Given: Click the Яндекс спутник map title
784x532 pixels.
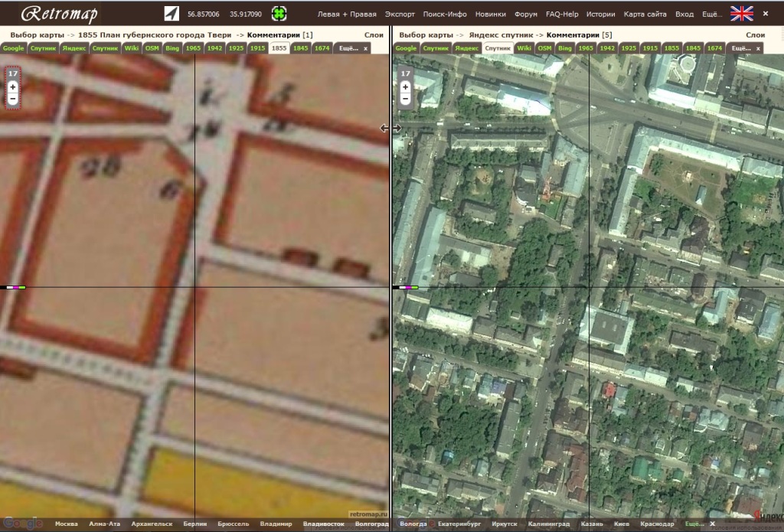Looking at the screenshot, I should pyautogui.click(x=501, y=35).
